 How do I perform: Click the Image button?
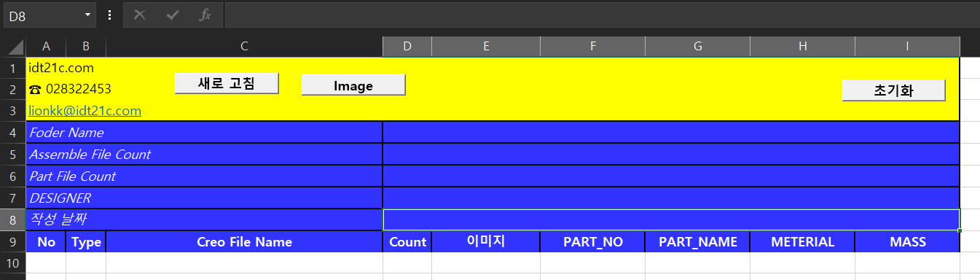coord(353,85)
